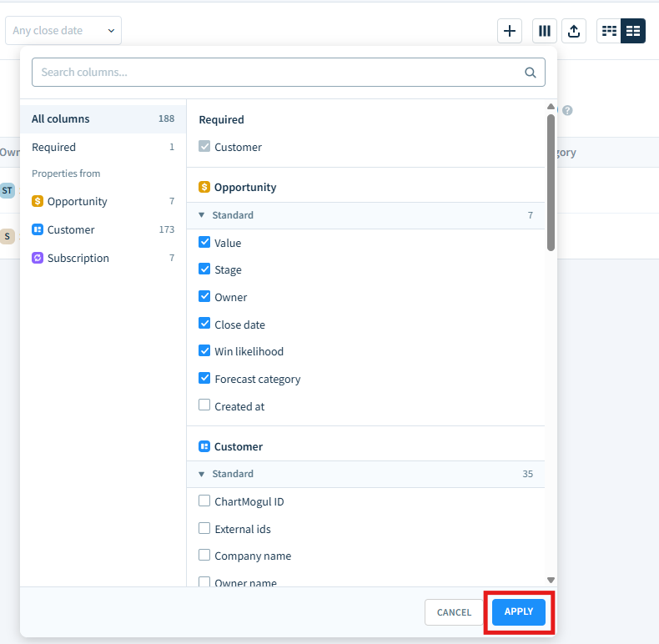Click the ST owner avatar

8,190
